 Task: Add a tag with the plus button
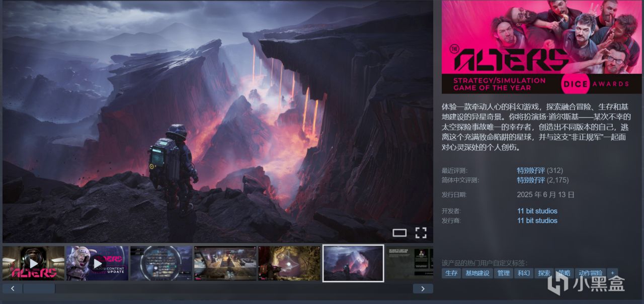pyautogui.click(x=612, y=273)
